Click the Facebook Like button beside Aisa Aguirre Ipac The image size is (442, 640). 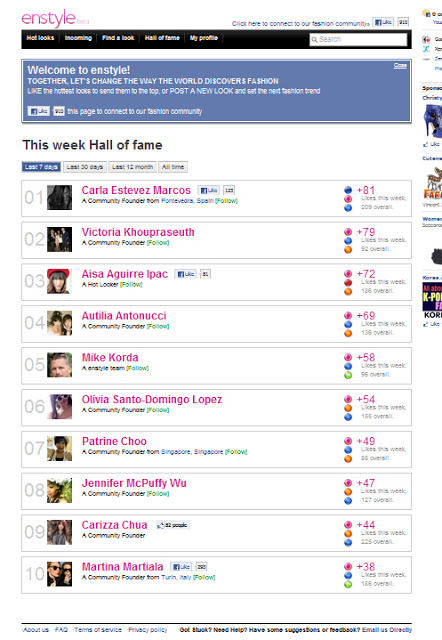tap(185, 274)
